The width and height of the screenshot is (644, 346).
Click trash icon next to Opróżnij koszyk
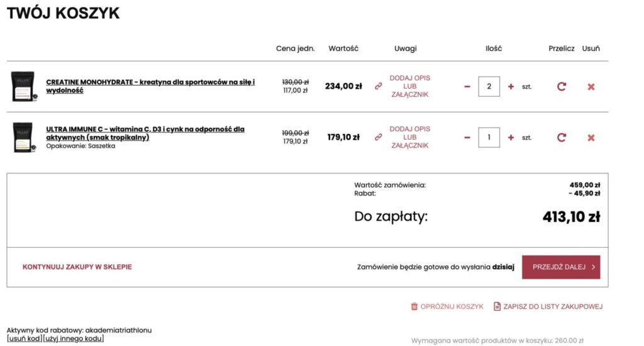click(x=414, y=306)
